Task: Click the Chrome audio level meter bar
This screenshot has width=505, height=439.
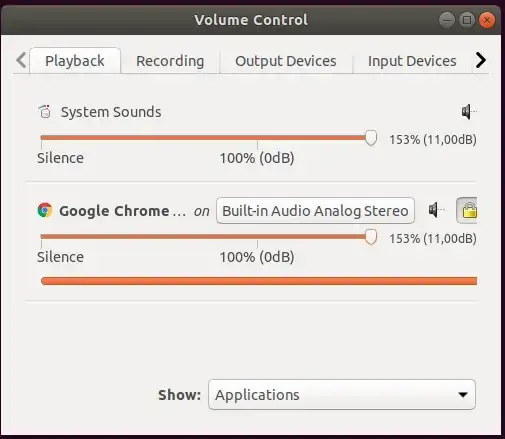Action: (259, 281)
